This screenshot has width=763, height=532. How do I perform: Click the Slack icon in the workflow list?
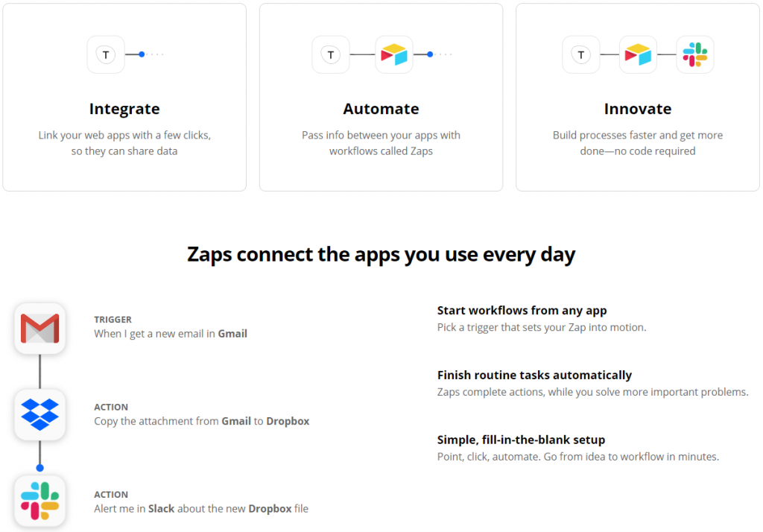tap(40, 501)
